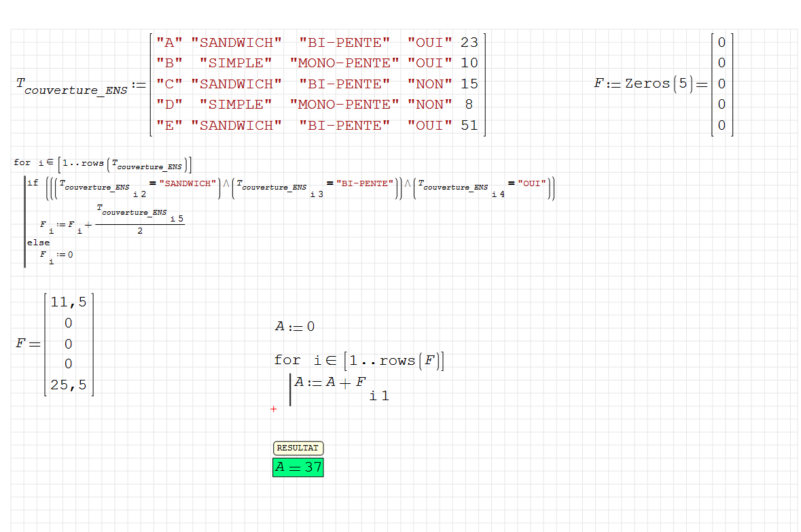Click the else keyword in the program

[38, 243]
